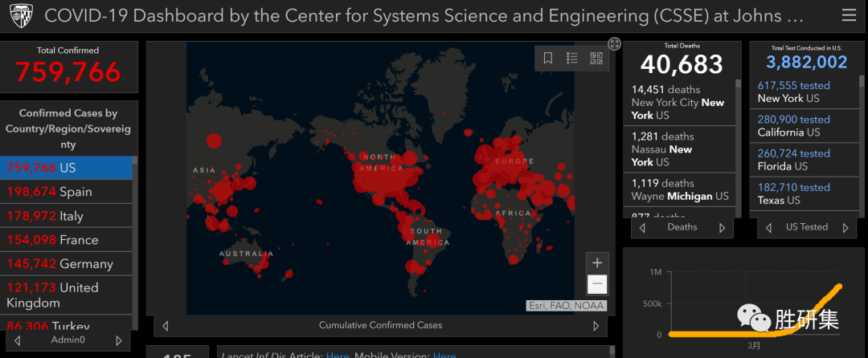
Task: Select Texas 182,710 tested entry
Action: point(805,193)
